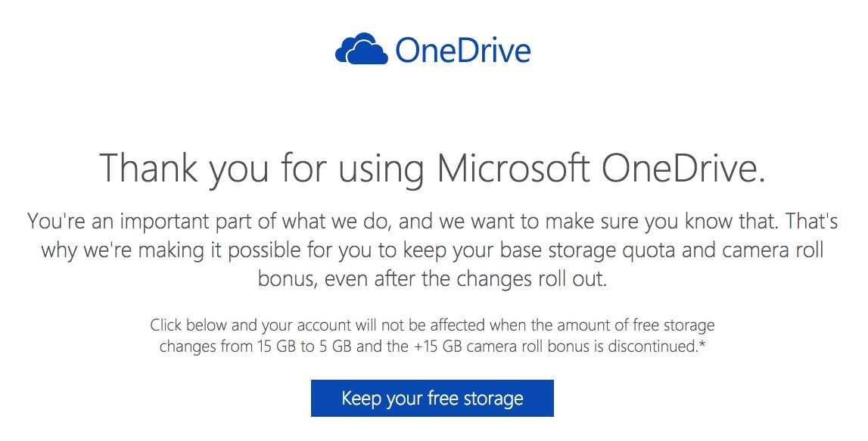Click the OneDrive wordmark beside the cloud
Screen dimensions: 868x441
462,50
